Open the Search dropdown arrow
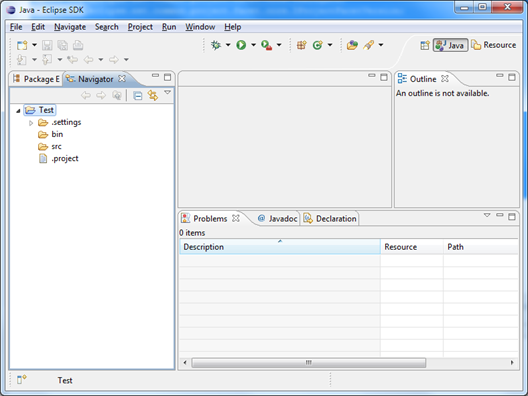 pos(381,44)
